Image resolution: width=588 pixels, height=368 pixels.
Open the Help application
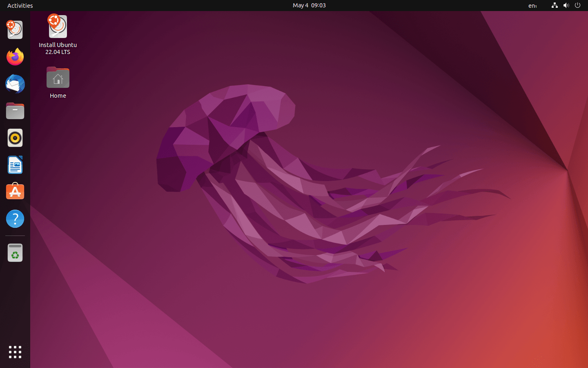point(15,219)
